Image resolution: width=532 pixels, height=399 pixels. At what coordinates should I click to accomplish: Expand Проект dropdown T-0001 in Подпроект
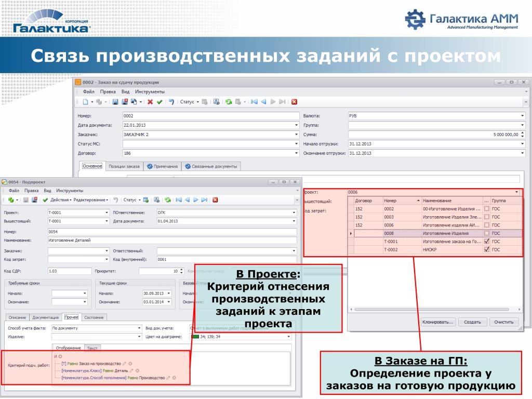point(107,212)
